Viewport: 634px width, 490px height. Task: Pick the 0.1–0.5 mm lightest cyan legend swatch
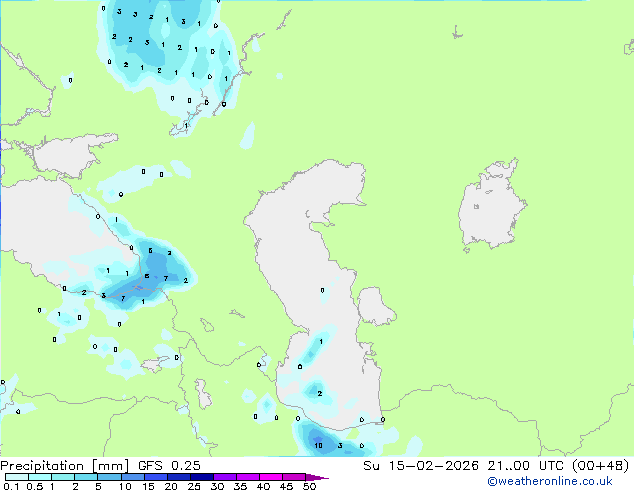coord(17,477)
